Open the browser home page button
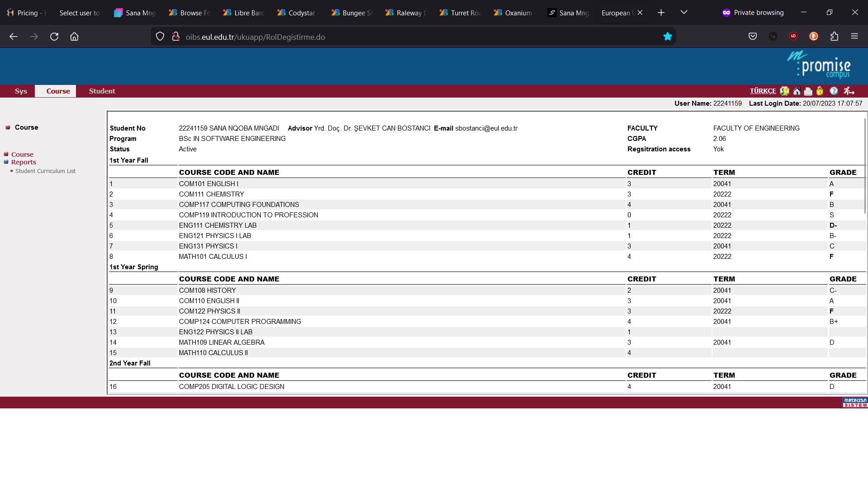 (x=74, y=37)
